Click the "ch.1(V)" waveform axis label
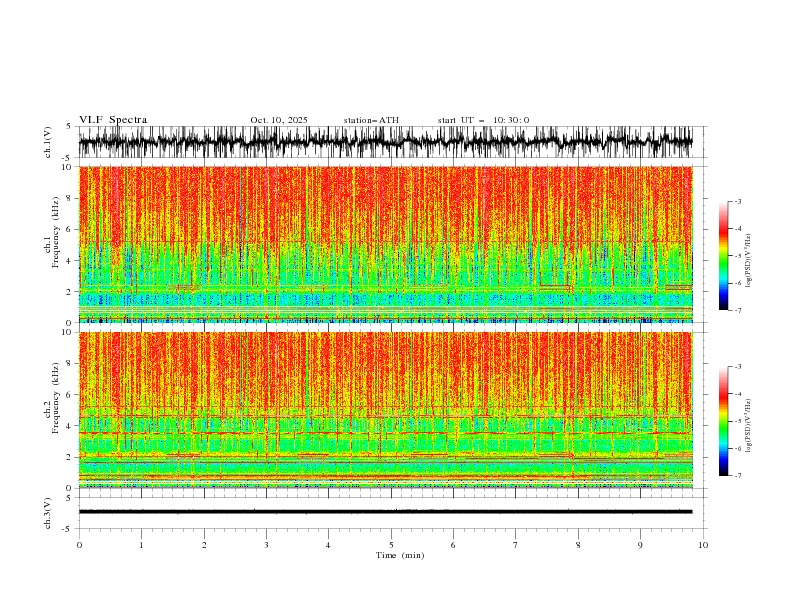 (x=48, y=142)
